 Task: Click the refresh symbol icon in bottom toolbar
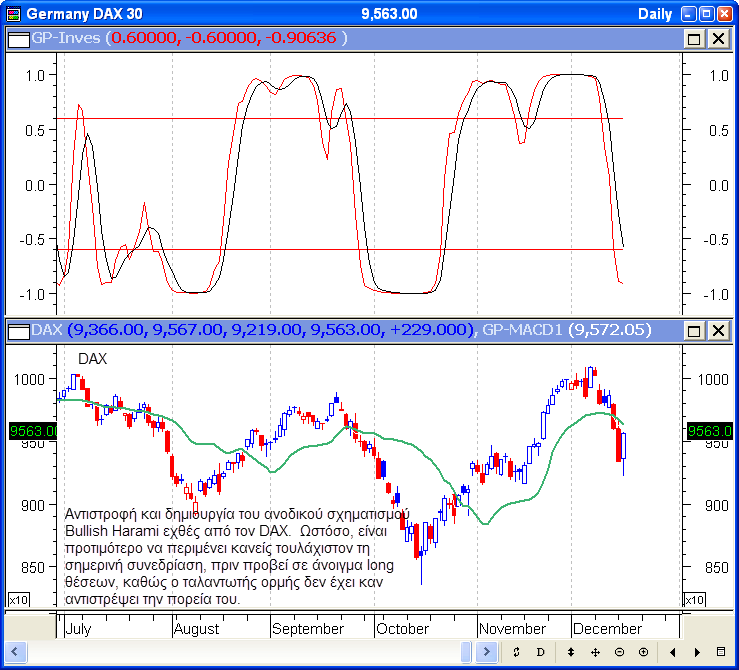point(516,652)
